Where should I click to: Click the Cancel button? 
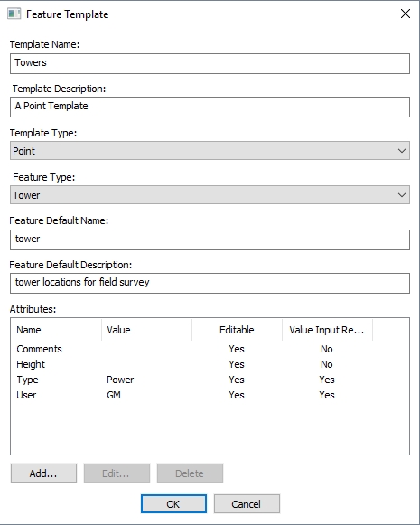[247, 503]
